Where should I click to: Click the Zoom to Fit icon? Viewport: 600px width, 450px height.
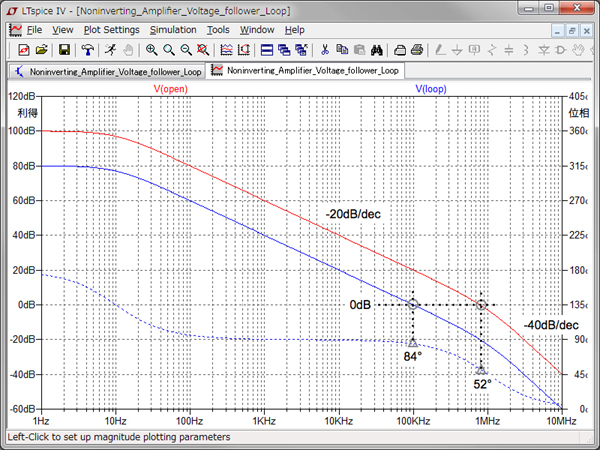[x=203, y=49]
